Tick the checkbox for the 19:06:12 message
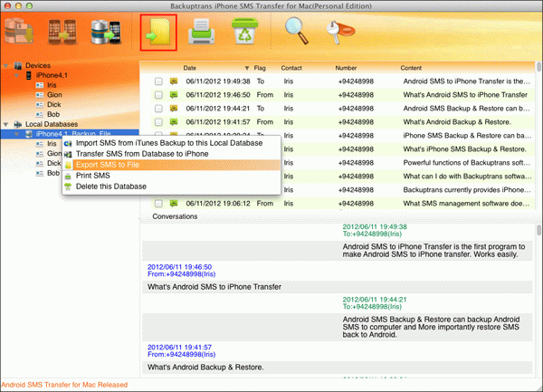 click(158, 204)
